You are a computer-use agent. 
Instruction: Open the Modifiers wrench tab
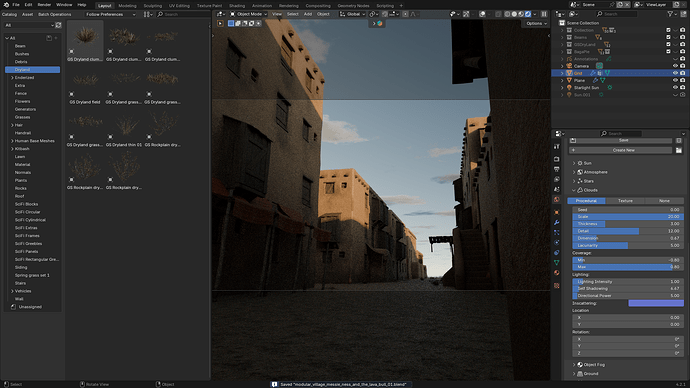[557, 223]
